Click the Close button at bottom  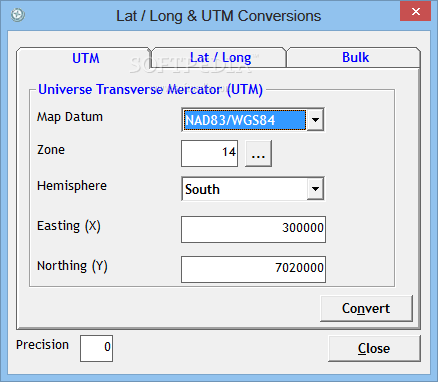click(x=374, y=348)
